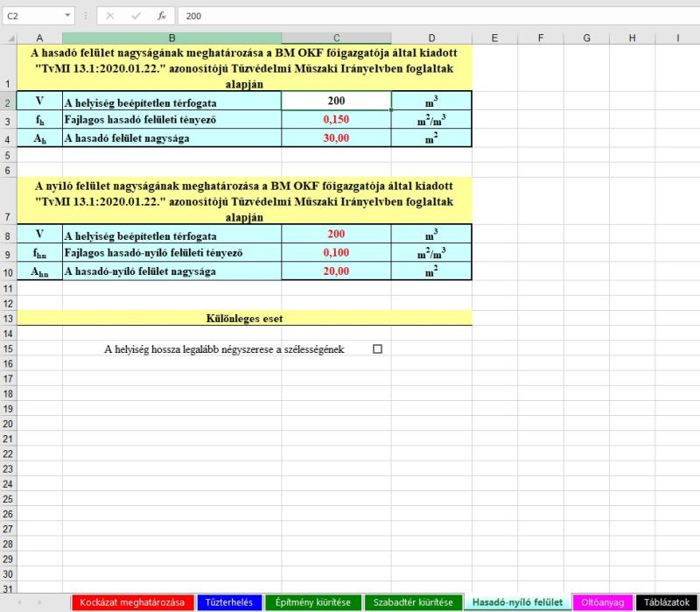Select column G header
The image size is (700, 612).
click(586, 39)
